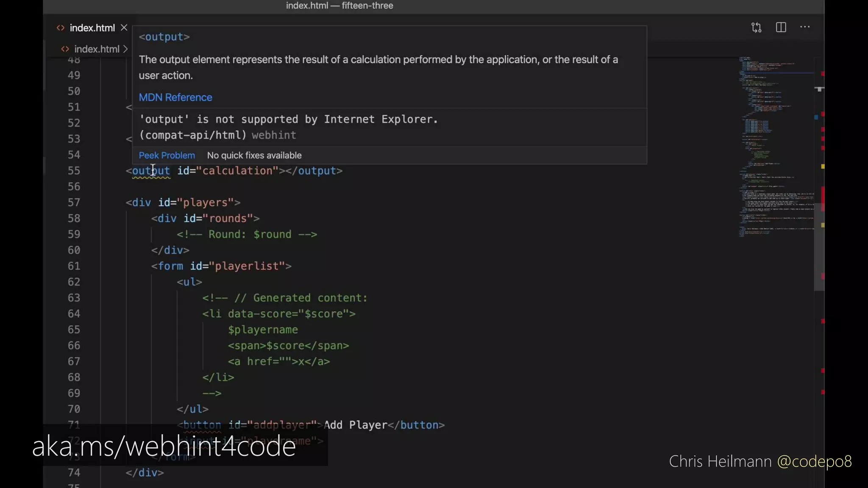The width and height of the screenshot is (868, 488).
Task: Click the "calculation" id value on line 55
Action: [237, 171]
